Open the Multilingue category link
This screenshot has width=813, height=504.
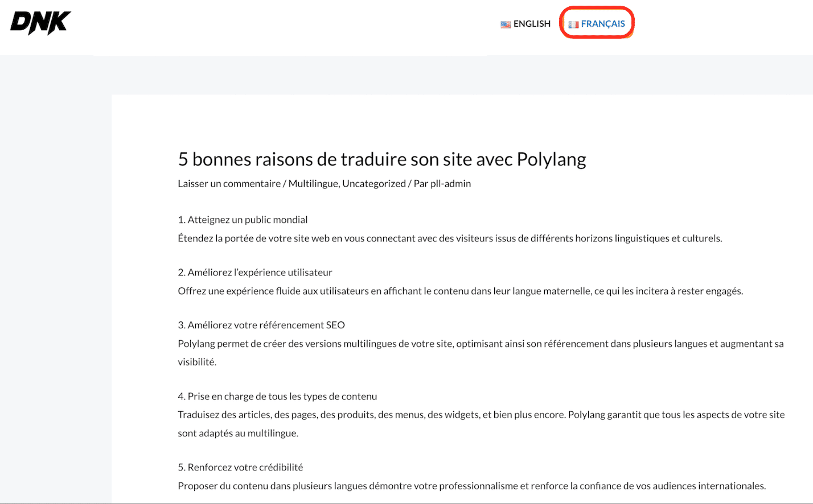313,184
